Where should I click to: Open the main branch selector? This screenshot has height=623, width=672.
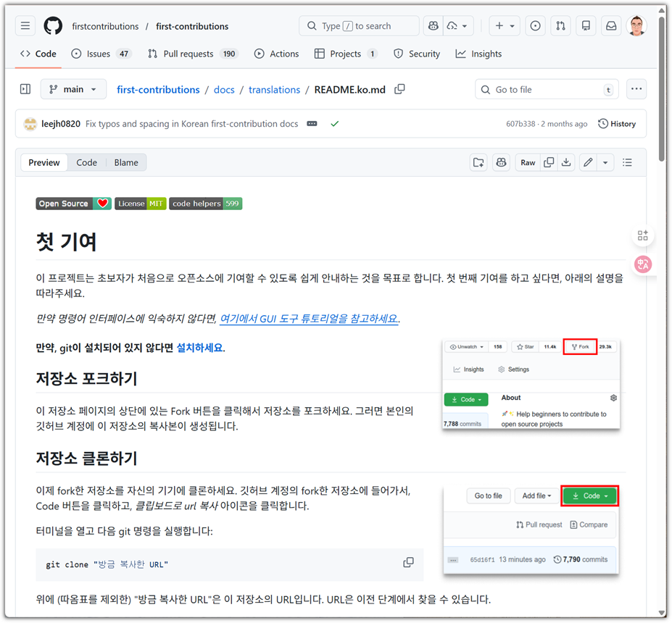tap(73, 89)
